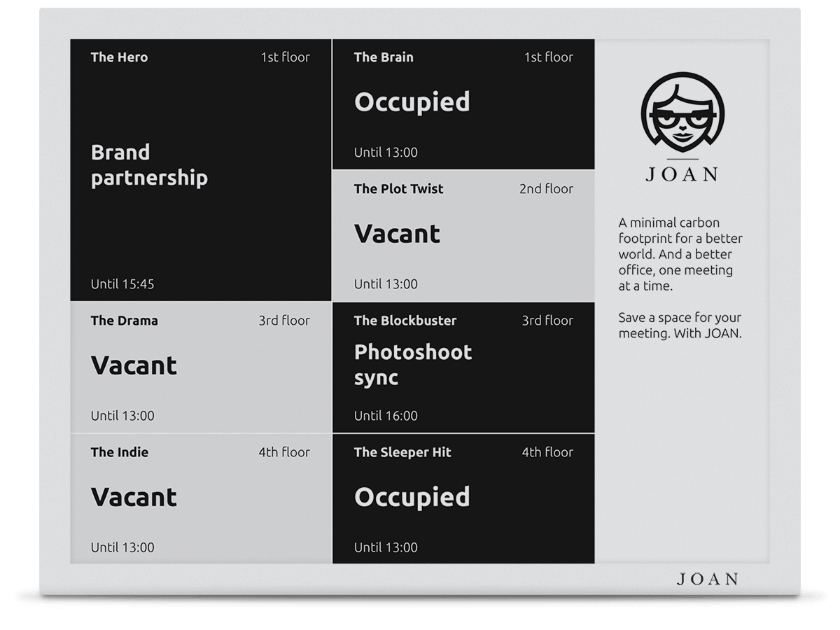Click the 'Occupied' status of The Sleeper Hit
The height and width of the screenshot is (630, 840).
[x=412, y=498]
